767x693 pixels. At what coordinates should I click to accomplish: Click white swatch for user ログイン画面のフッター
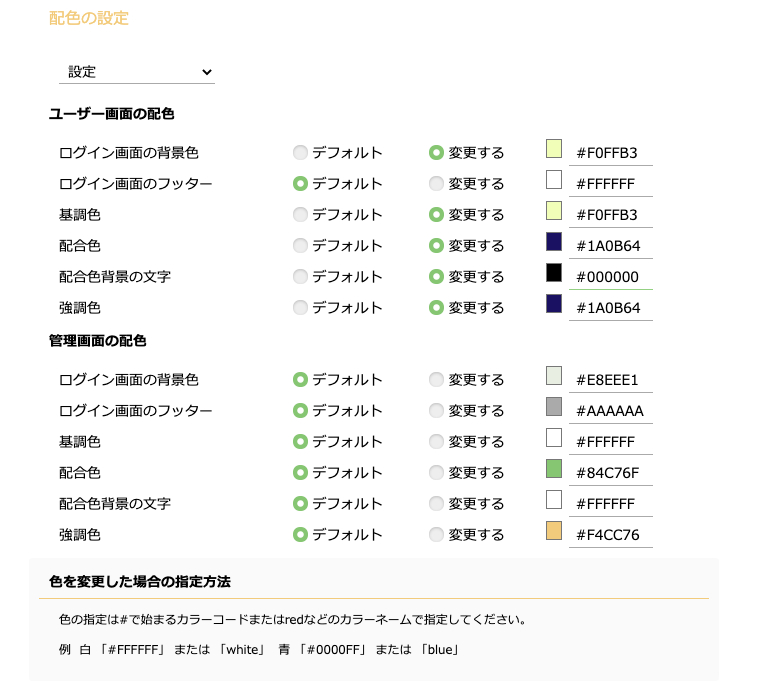(554, 179)
